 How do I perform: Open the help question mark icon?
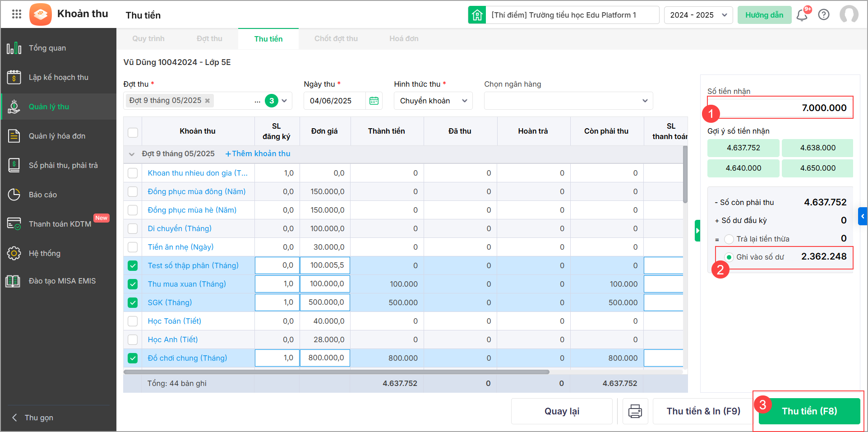[x=824, y=15]
